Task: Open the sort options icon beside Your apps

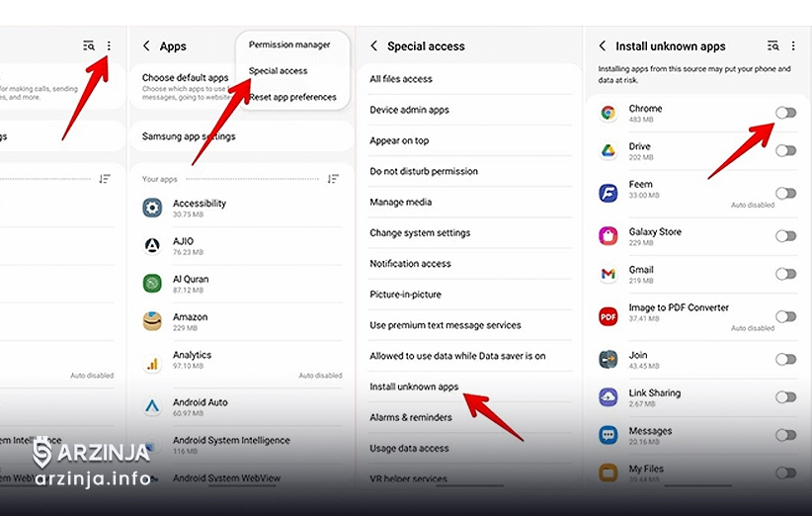Action: (333, 179)
